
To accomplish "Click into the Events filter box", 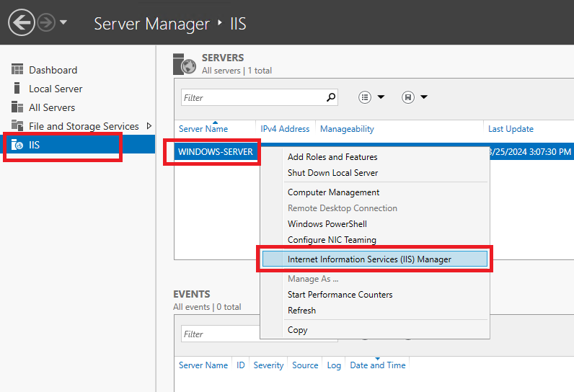I will tap(221, 334).
